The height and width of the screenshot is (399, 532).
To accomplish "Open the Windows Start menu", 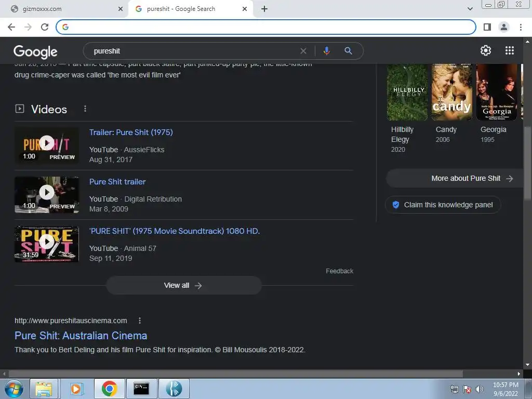I will 14,389.
